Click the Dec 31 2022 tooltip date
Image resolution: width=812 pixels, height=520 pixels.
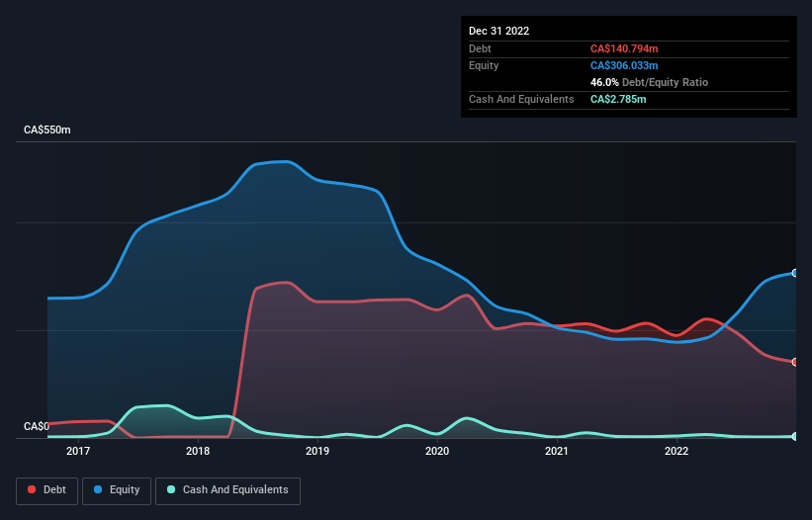(499, 31)
